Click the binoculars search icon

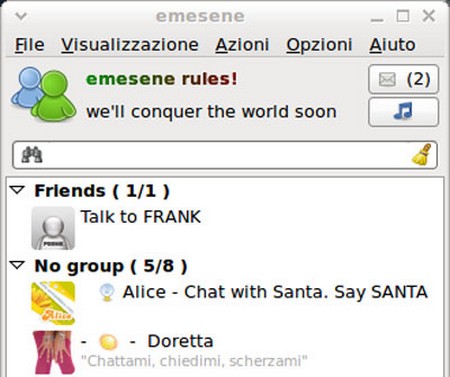(x=32, y=155)
